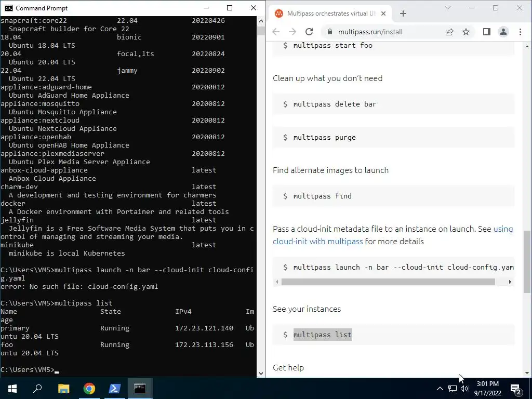
Task: Open clock showing 3:01 PM
Action: tap(487, 389)
